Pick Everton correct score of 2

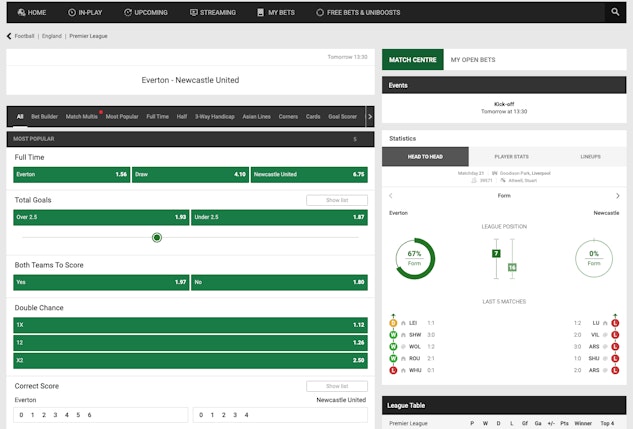click(x=42, y=414)
